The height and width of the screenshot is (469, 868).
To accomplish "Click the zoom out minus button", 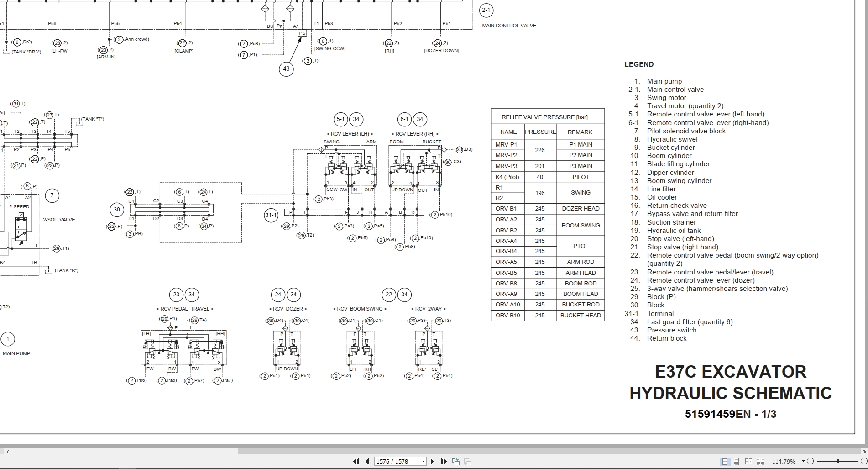I will click(810, 461).
